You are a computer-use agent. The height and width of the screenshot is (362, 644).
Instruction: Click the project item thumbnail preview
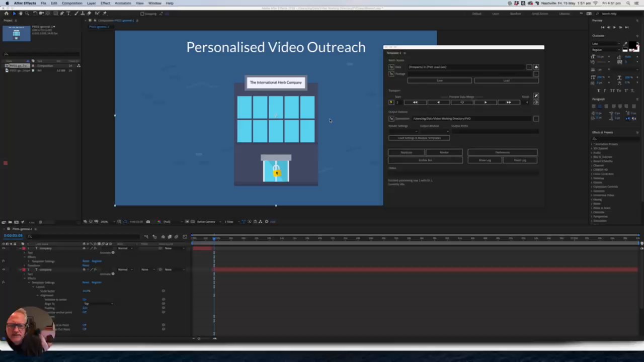pyautogui.click(x=16, y=33)
